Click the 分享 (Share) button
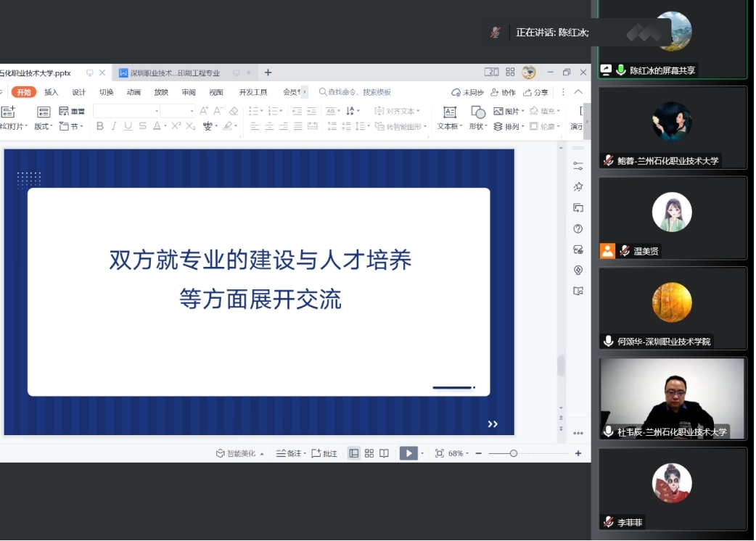 536,92
